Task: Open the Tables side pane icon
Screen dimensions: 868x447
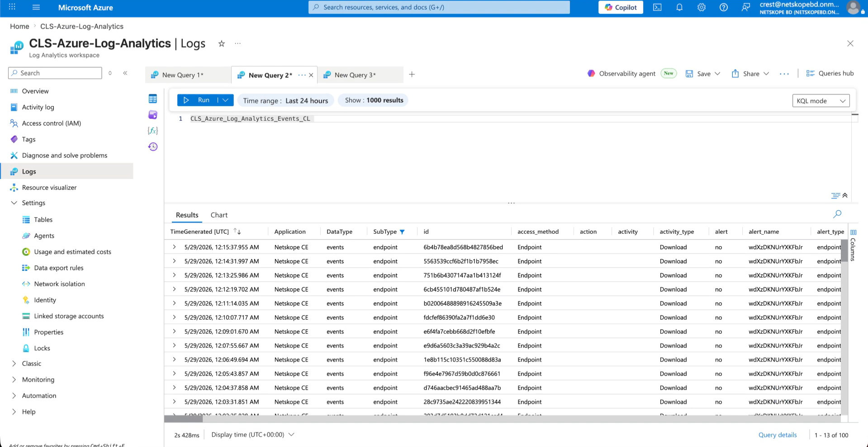Action: coord(153,99)
